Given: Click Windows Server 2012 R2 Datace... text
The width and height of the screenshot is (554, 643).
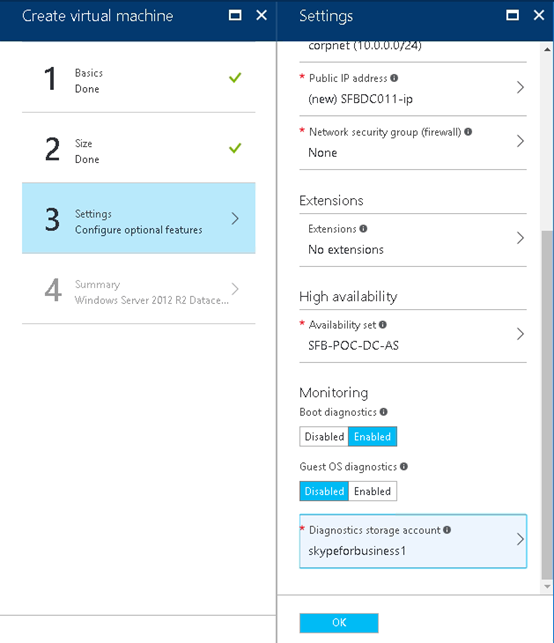Looking at the screenshot, I should point(151,300).
